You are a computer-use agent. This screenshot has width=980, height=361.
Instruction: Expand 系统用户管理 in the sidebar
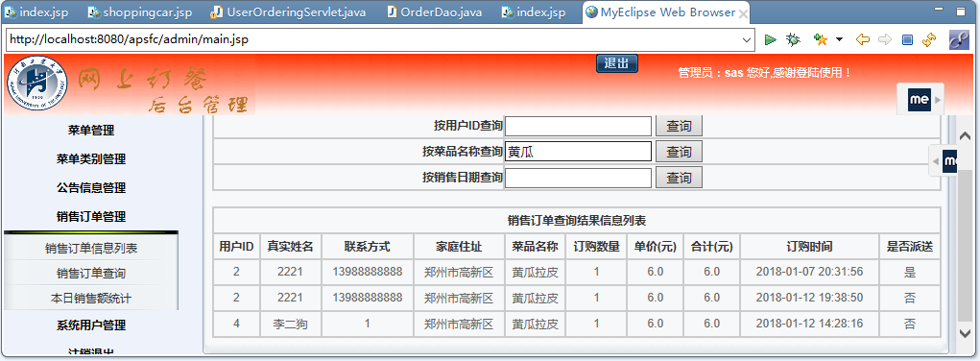coord(91,325)
